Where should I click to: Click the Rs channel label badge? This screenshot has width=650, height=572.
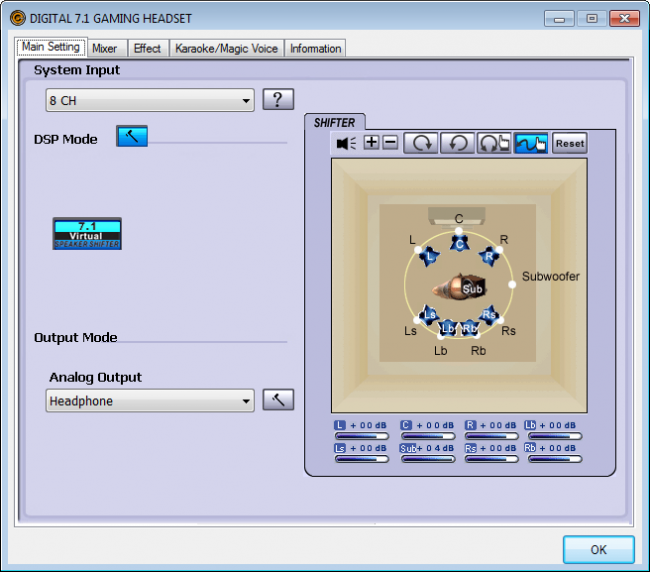(471, 448)
